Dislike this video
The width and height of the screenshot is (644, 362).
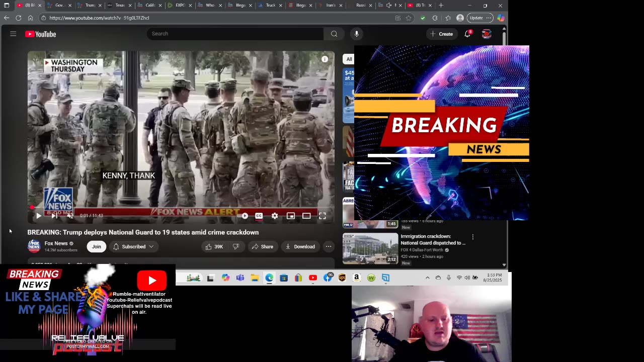[x=236, y=246]
